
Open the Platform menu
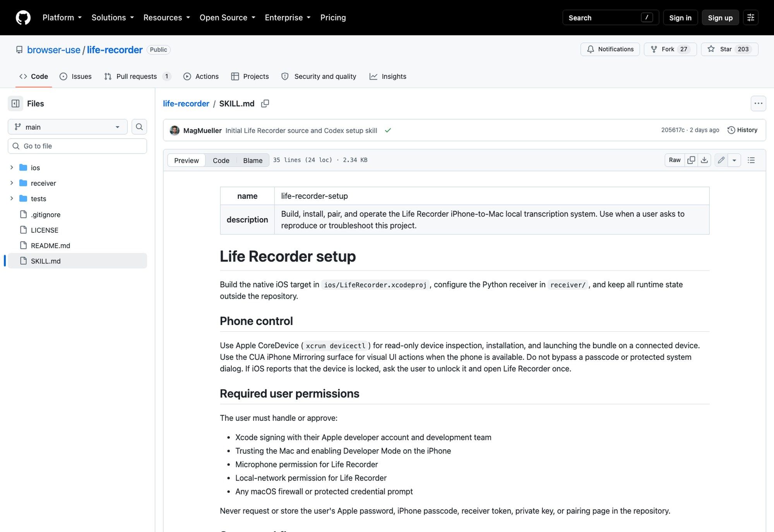tap(62, 18)
